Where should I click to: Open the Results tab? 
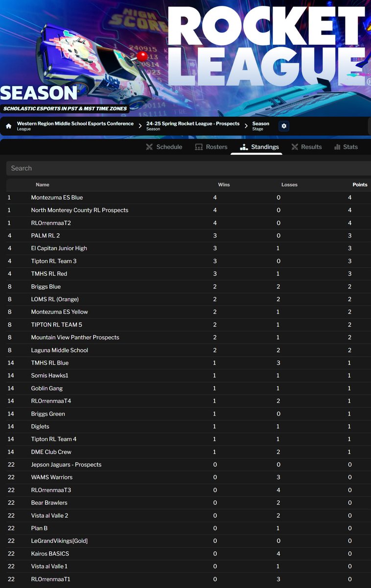click(306, 147)
